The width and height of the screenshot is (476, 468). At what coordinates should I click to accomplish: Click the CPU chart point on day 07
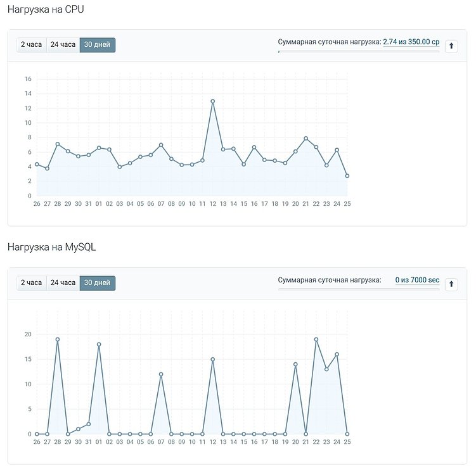click(161, 145)
